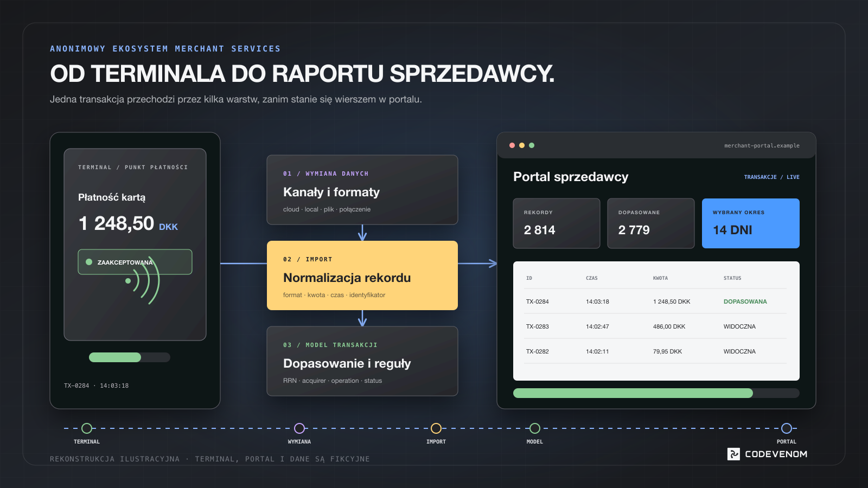
Task: Select the PORTAL timeline marker
Action: pos(787,428)
